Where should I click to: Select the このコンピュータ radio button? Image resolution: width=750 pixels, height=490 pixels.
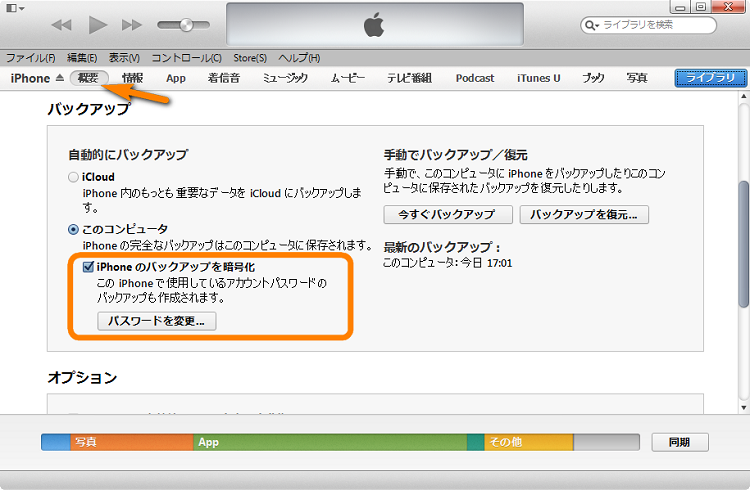[x=73, y=230]
